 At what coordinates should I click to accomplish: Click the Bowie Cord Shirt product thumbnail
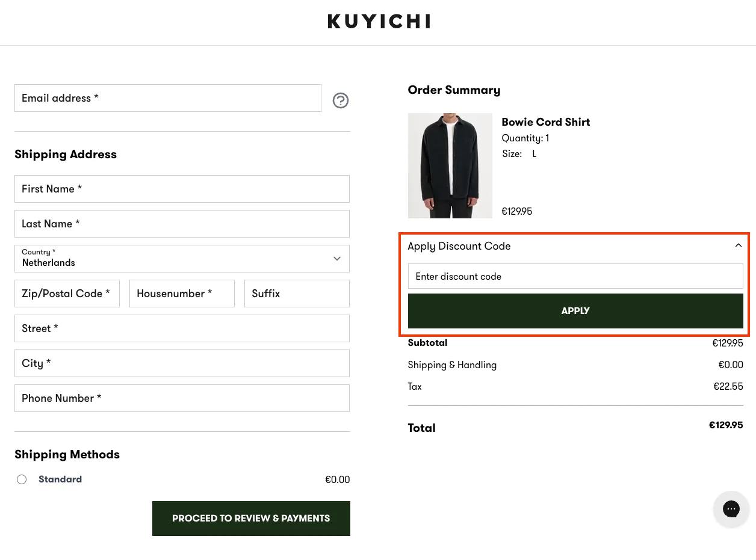450,165
